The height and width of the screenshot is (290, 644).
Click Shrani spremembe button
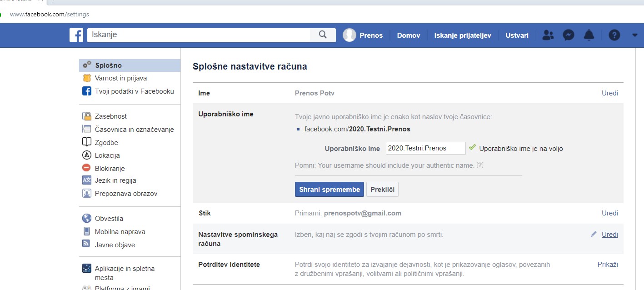(x=329, y=190)
